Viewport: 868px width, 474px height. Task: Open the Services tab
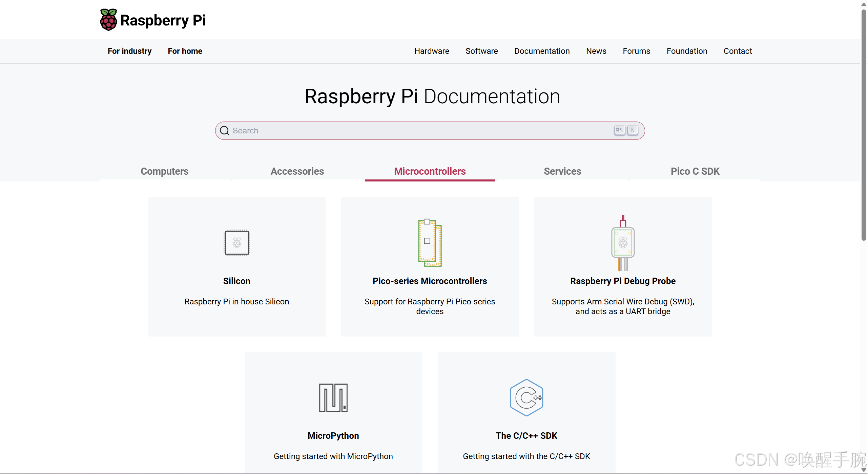coord(562,171)
